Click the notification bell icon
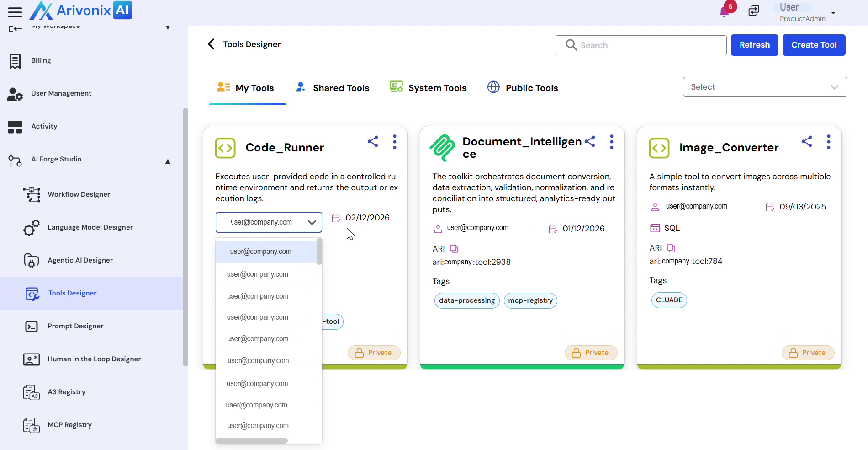The height and width of the screenshot is (450, 868). coord(724,11)
